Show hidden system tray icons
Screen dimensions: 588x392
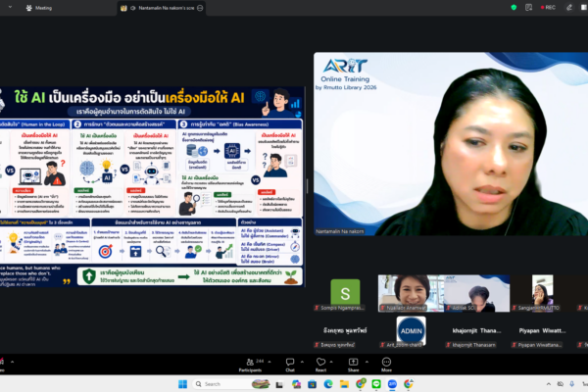pos(548,384)
